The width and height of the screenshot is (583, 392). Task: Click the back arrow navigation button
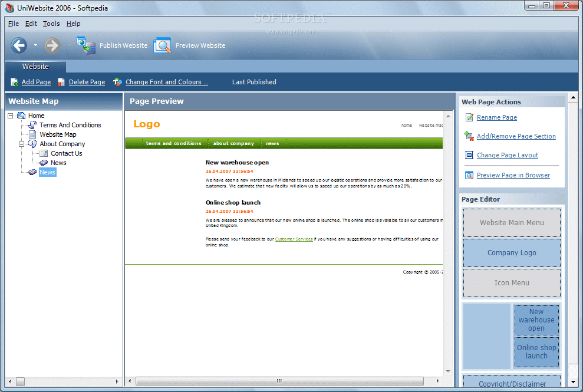click(19, 45)
